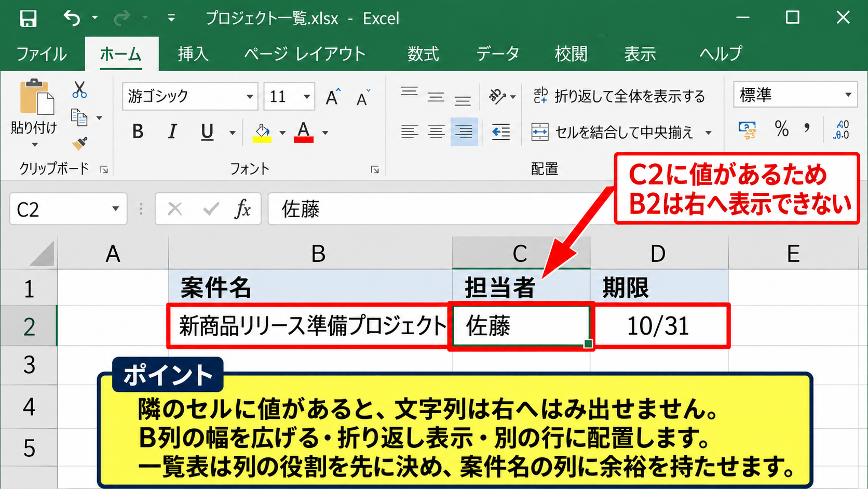This screenshot has height=489, width=868.
Task: Open font color palette dropdown arrow
Action: pos(325,133)
